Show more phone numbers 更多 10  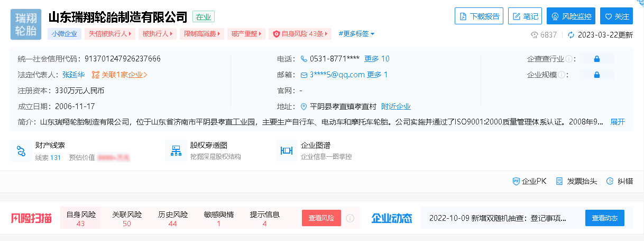(377, 59)
